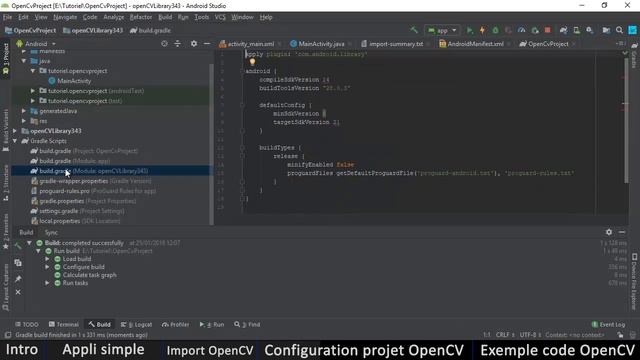The width and height of the screenshot is (640, 360).
Task: Collapse tutoriel.opencvproject package node
Action: (33, 71)
